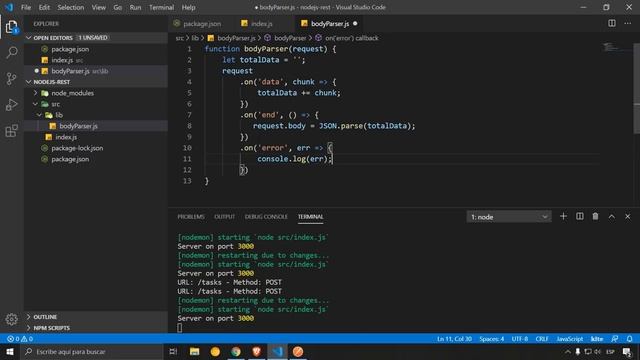Open the Selection menu
This screenshot has width=640, height=360.
pos(71,7)
